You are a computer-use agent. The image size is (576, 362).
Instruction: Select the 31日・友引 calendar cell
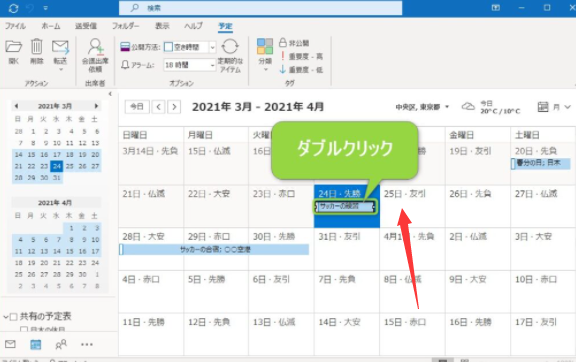(x=347, y=249)
